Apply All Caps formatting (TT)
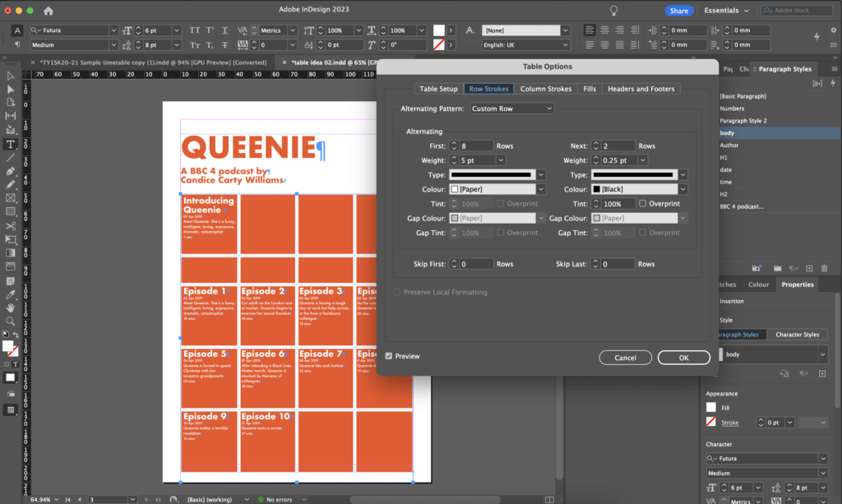Image resolution: width=842 pixels, height=504 pixels. click(194, 30)
